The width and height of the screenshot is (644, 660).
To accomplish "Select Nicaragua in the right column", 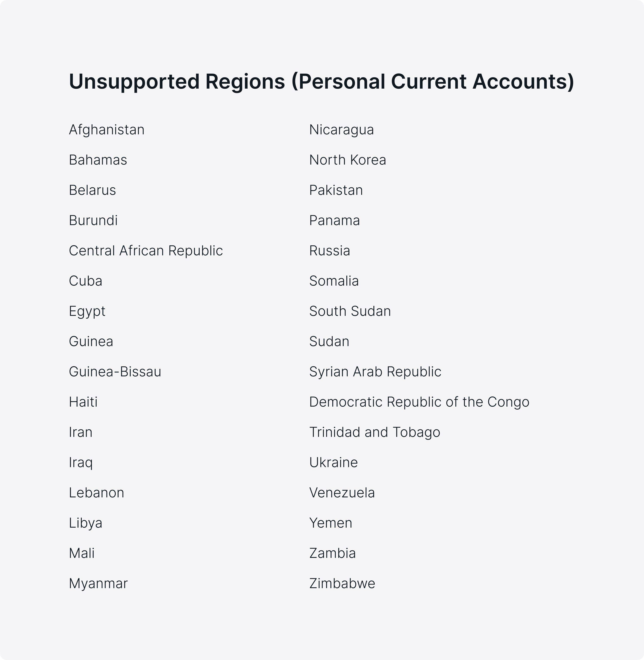I will click(x=342, y=130).
